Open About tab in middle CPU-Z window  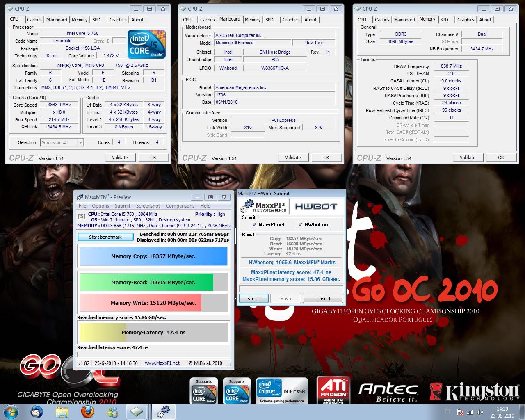point(310,19)
